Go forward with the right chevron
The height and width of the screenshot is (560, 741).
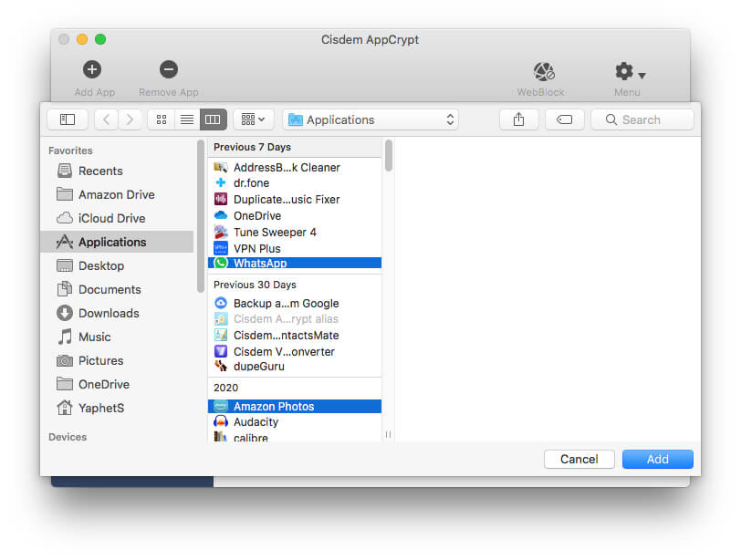pyautogui.click(x=130, y=119)
